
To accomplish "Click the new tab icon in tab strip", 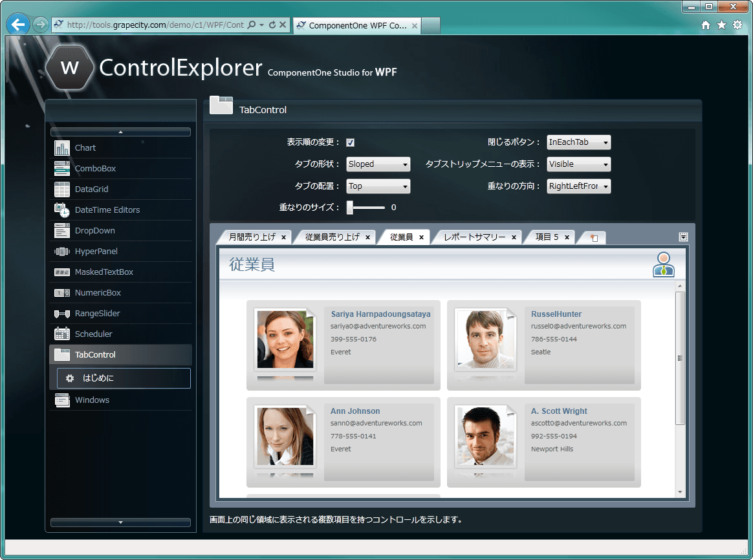I will [x=594, y=237].
